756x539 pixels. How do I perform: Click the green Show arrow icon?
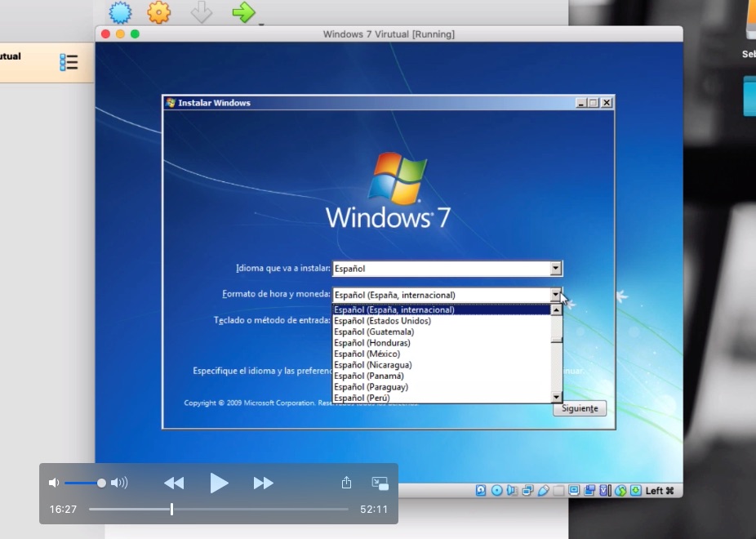coord(243,12)
